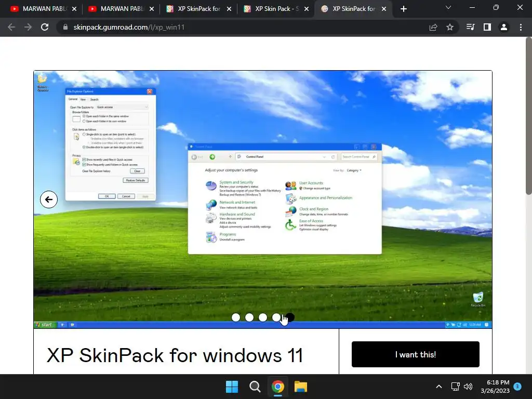Open the Chrome profile menu
532x399 pixels.
click(x=504, y=27)
